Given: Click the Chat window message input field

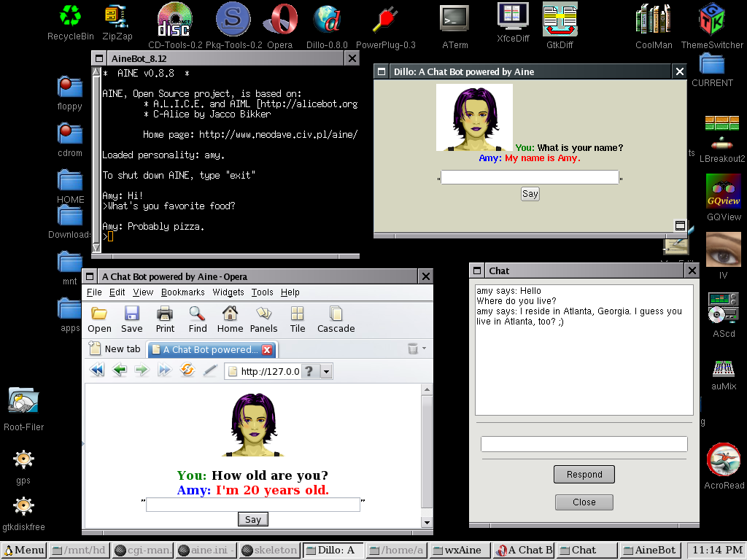Looking at the screenshot, I should click(584, 444).
